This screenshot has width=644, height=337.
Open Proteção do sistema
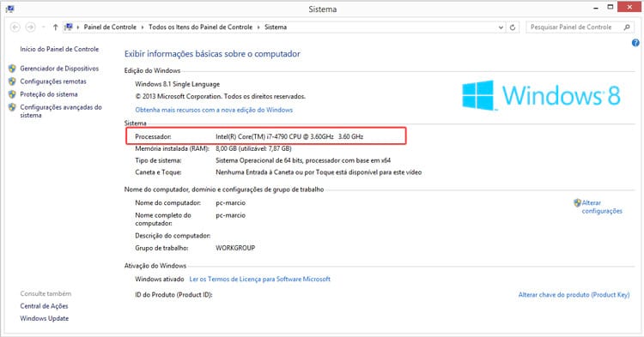(x=49, y=94)
